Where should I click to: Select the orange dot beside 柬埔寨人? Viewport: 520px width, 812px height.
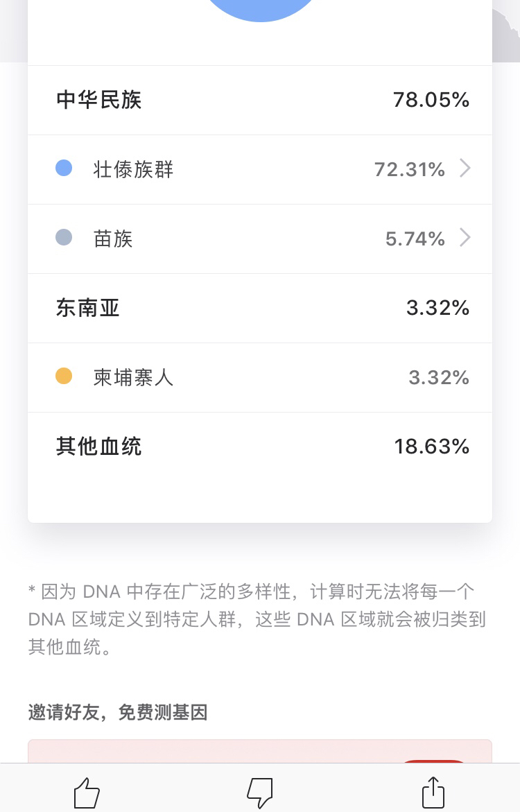[x=64, y=376]
